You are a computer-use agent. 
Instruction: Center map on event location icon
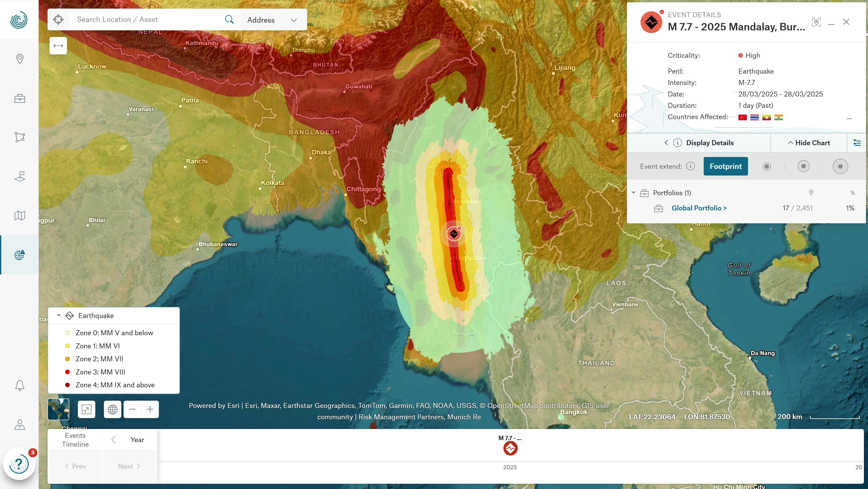816,22
